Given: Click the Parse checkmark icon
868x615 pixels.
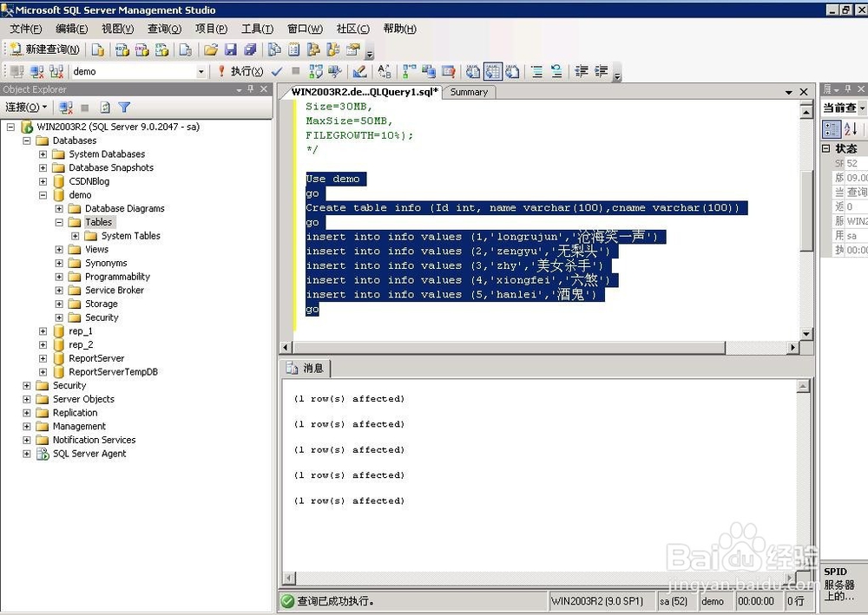Looking at the screenshot, I should [277, 71].
